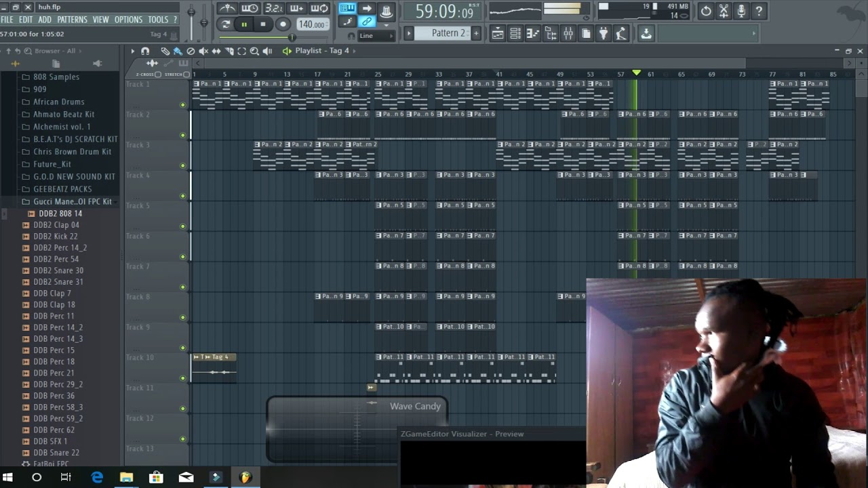Toggle the loop recording icon
Screen dimensions: 868x488
[319, 8]
